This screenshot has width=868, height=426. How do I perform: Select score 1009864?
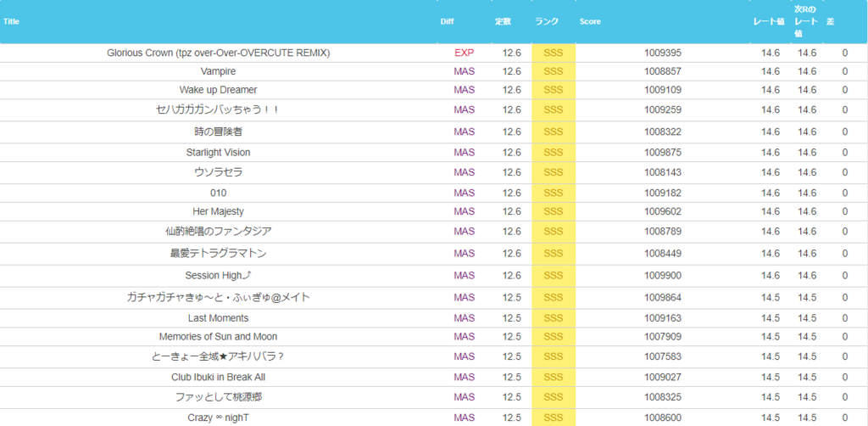click(x=663, y=298)
